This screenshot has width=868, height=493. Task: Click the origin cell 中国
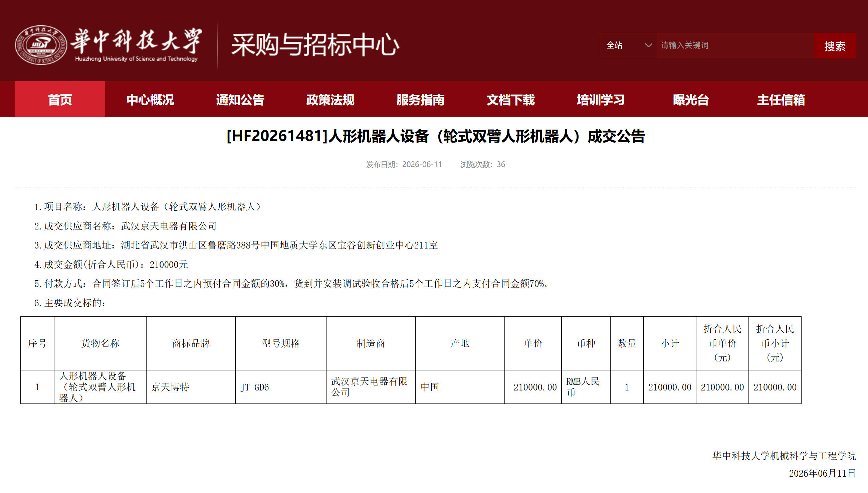point(460,387)
